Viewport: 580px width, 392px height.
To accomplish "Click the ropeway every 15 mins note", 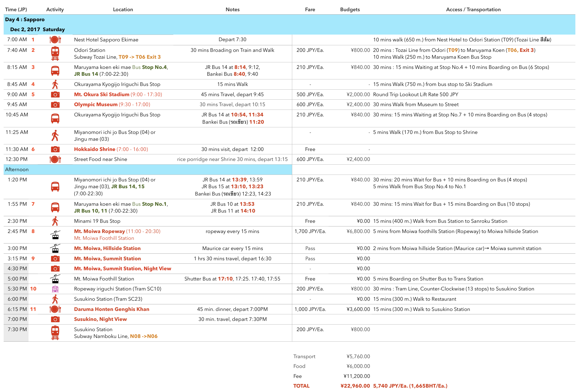I will coord(232,231).
